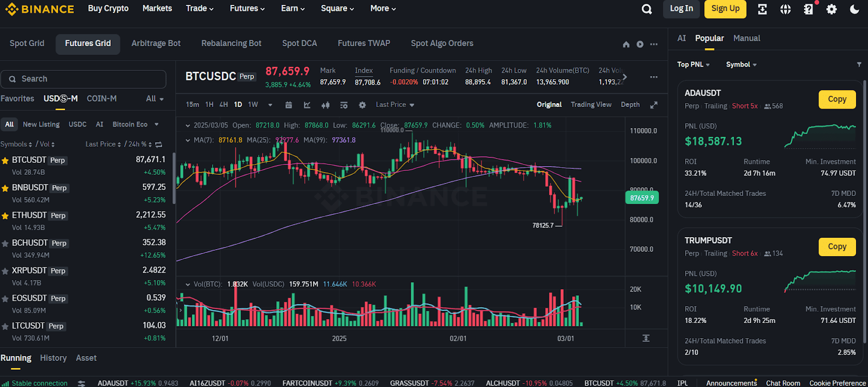Image resolution: width=868 pixels, height=387 pixels.
Task: Switch to the Manual strategies tab
Action: pyautogui.click(x=746, y=38)
